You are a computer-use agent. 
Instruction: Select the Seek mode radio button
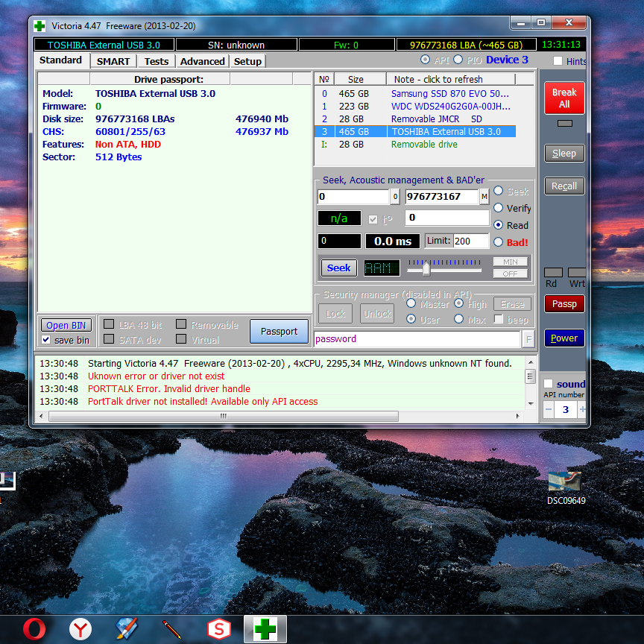[498, 191]
